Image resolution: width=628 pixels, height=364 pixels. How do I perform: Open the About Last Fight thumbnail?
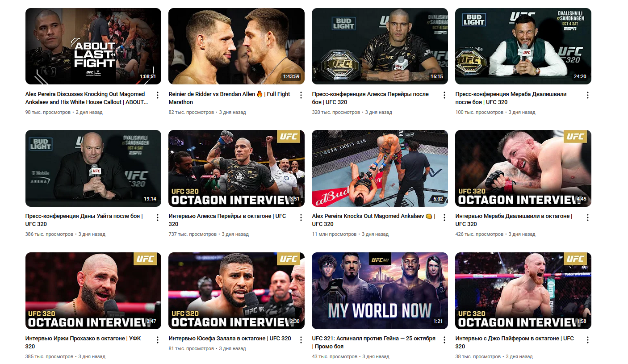point(93,46)
